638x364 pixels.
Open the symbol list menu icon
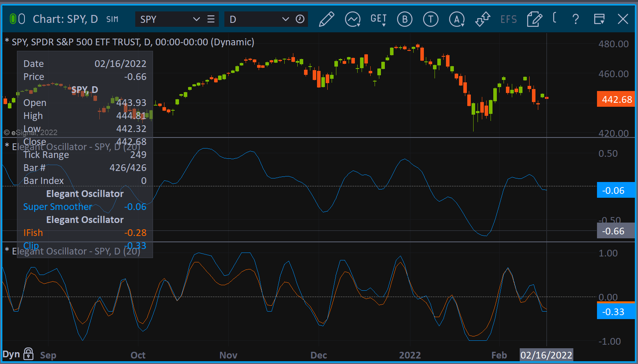coord(211,19)
